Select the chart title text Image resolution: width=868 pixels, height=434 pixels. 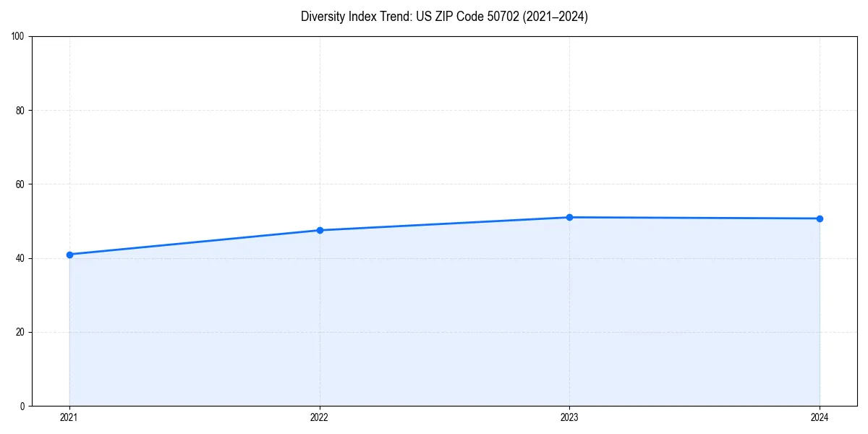point(445,17)
